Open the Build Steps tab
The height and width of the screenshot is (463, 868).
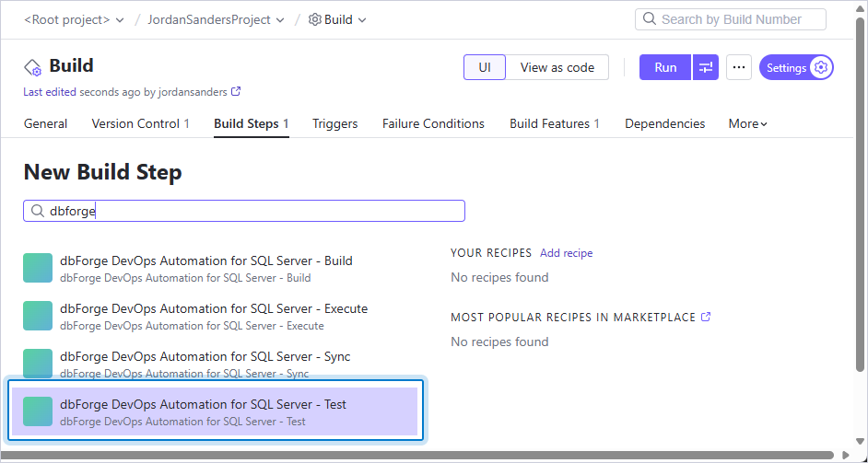click(x=252, y=124)
